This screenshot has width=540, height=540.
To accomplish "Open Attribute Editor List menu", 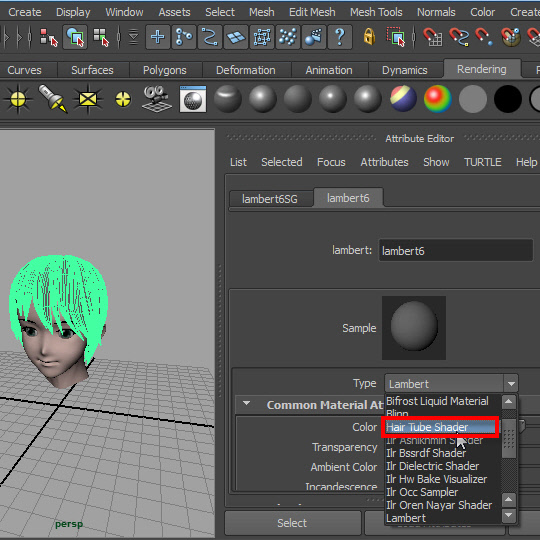I will point(238,162).
